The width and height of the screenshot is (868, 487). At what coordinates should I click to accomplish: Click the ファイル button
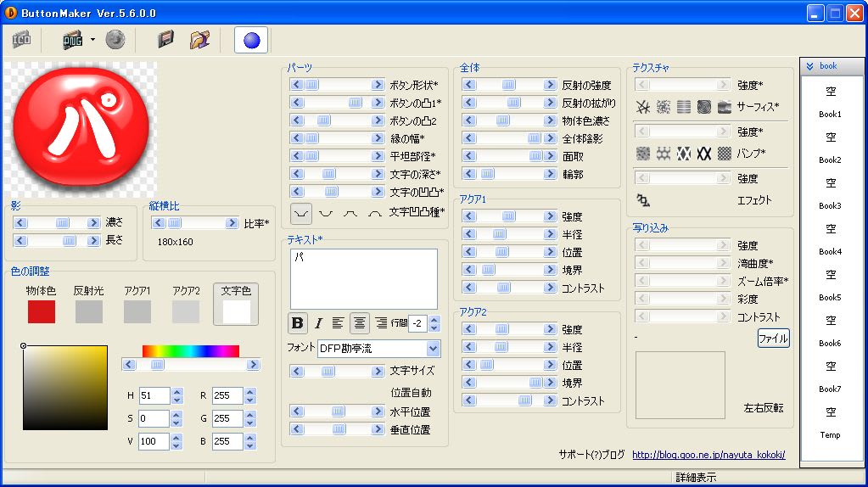[773, 339]
